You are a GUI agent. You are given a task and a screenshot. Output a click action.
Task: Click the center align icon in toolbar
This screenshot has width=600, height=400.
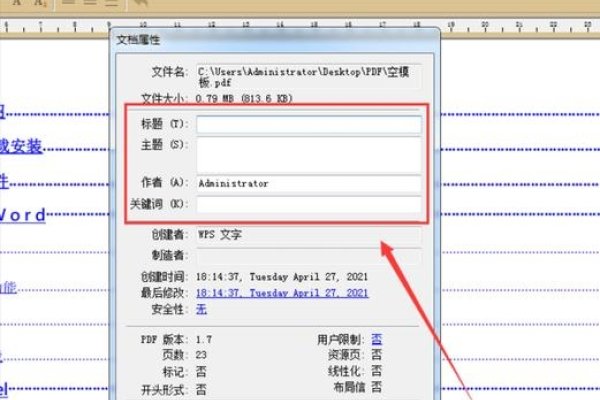[89, 4]
